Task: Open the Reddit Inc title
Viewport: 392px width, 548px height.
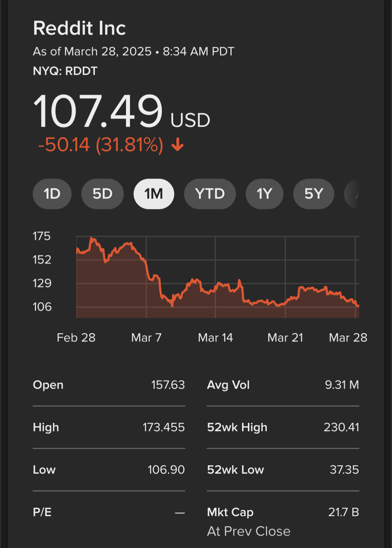Action: [x=79, y=28]
